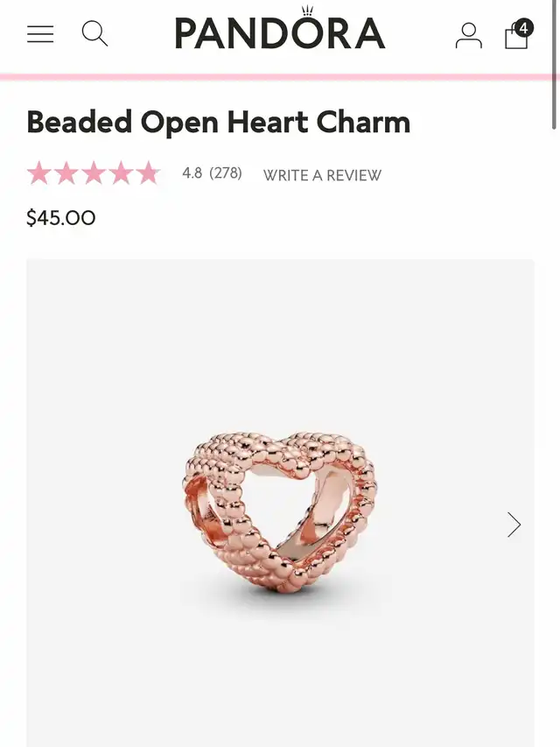The image size is (560, 747).
Task: Tap the rose gold heart charm image
Action: tap(279, 513)
